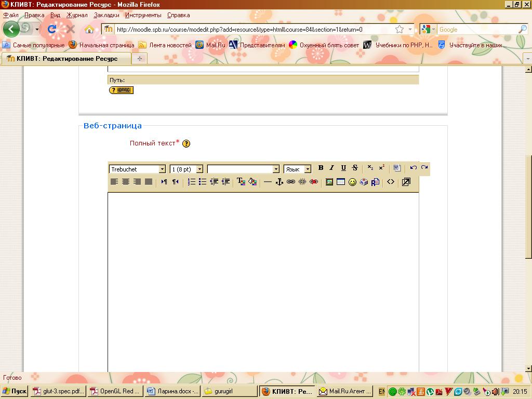Insert a bulleted list
Image resolution: width=532 pixels, height=399 pixels.
203,182
